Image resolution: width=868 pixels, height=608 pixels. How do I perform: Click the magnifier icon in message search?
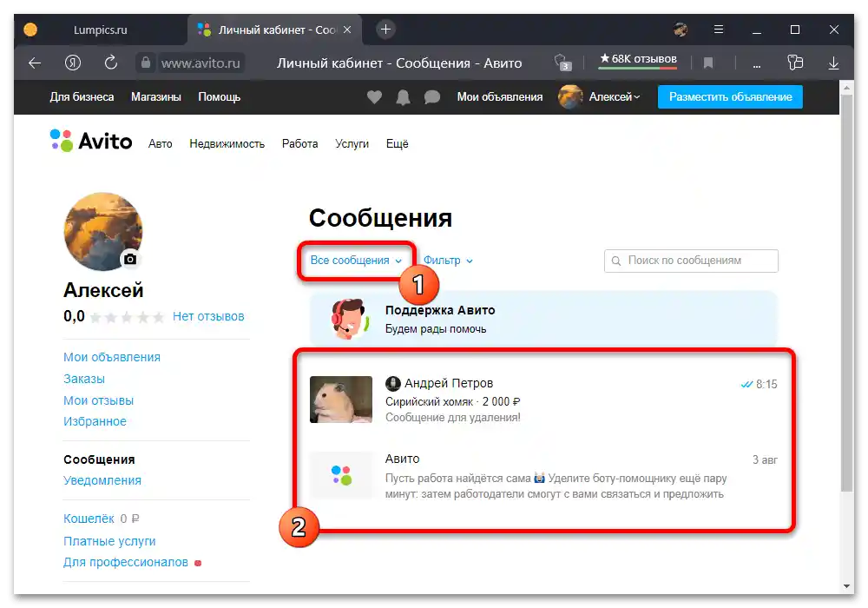[615, 261]
